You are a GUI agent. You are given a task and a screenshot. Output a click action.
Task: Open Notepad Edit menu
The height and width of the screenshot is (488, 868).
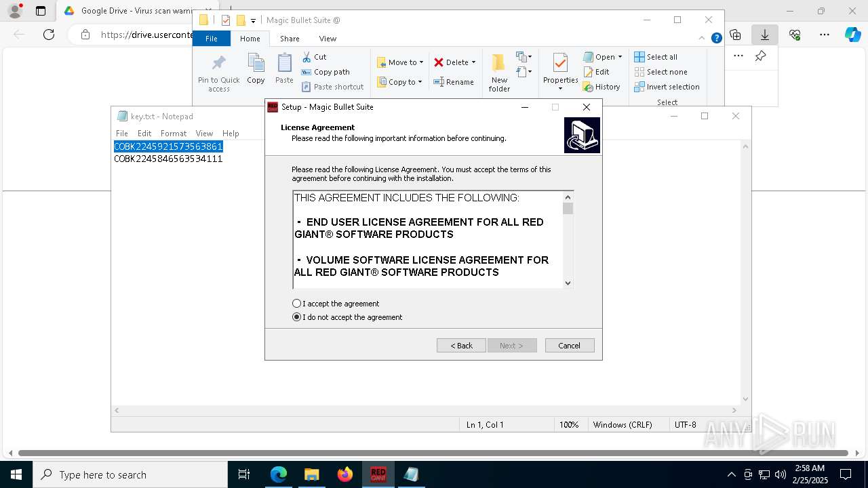click(x=144, y=134)
